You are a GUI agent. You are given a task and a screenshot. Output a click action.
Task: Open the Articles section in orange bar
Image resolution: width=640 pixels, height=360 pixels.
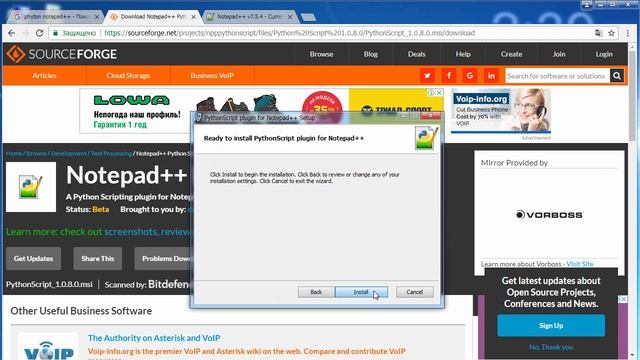pyautogui.click(x=44, y=76)
